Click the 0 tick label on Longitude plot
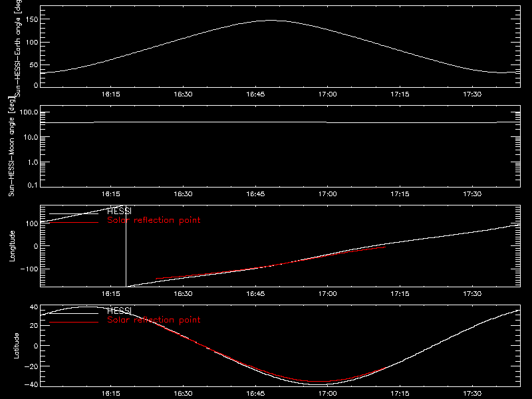This screenshot has height=399, width=532. [x=36, y=246]
